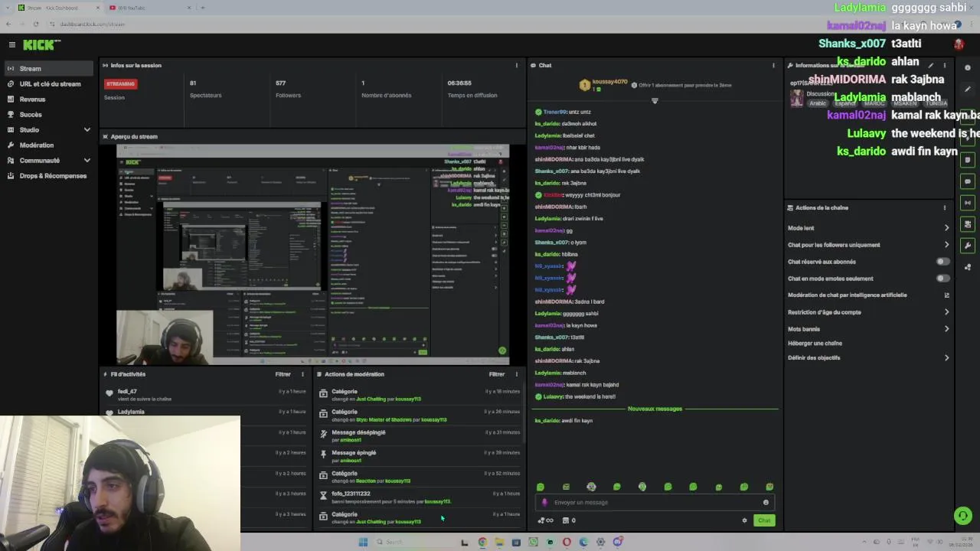This screenshot has width=980, height=551.
Task: Open chat settings gear icon
Action: [744, 520]
